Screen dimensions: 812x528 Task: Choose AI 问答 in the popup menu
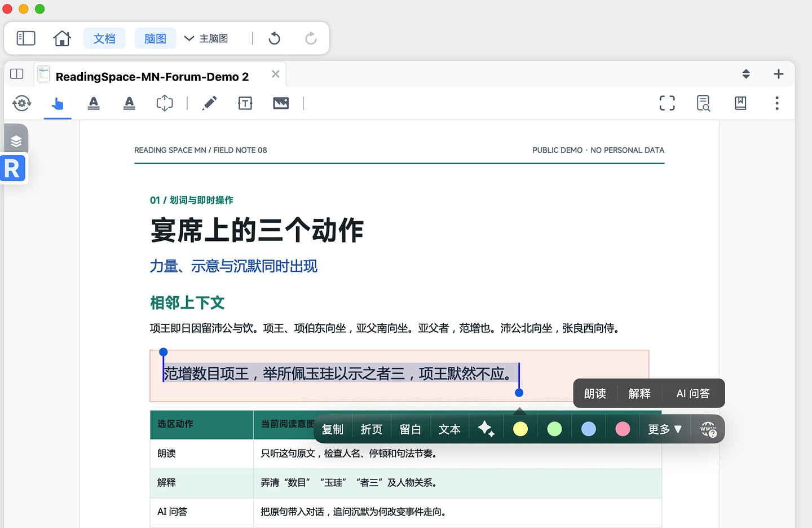point(693,394)
